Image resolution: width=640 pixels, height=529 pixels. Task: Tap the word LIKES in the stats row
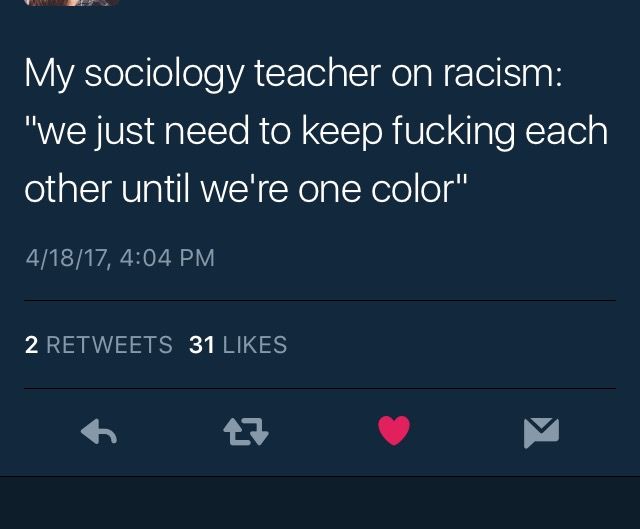[x=255, y=345]
